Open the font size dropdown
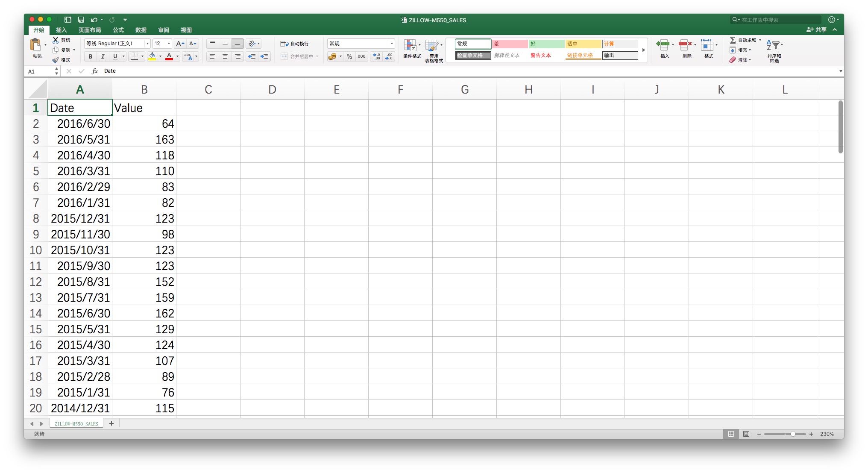Viewport: 868px width, 473px height. pyautogui.click(x=169, y=44)
